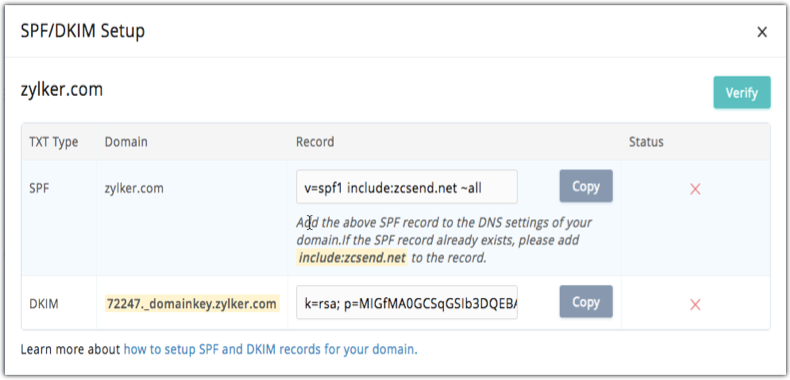Click the TXT Type column header

coord(53,142)
